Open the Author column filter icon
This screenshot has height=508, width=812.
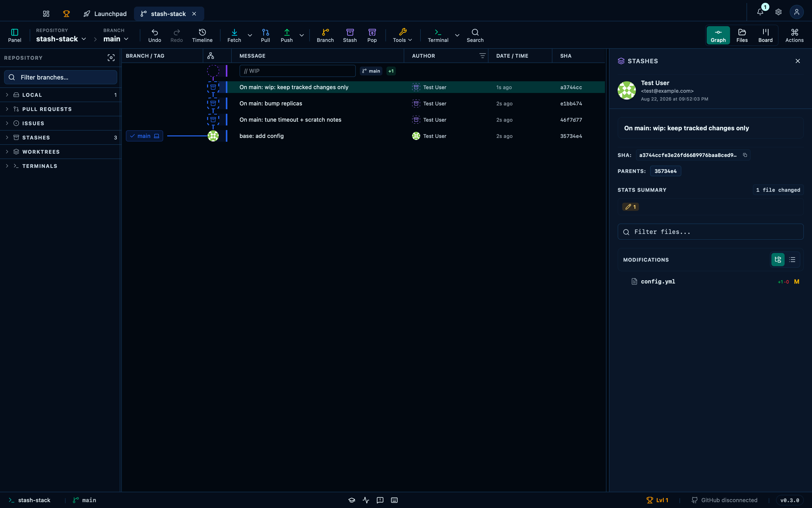tap(482, 56)
